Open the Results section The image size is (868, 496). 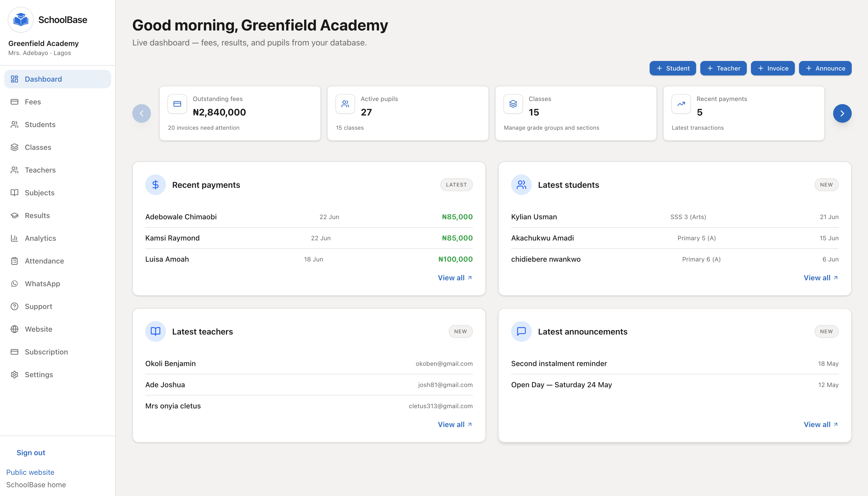click(x=58, y=216)
